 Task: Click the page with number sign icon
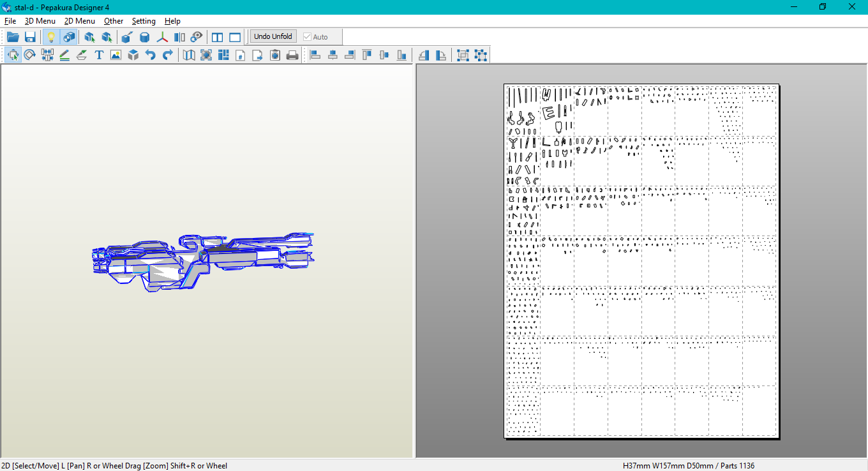click(x=241, y=55)
